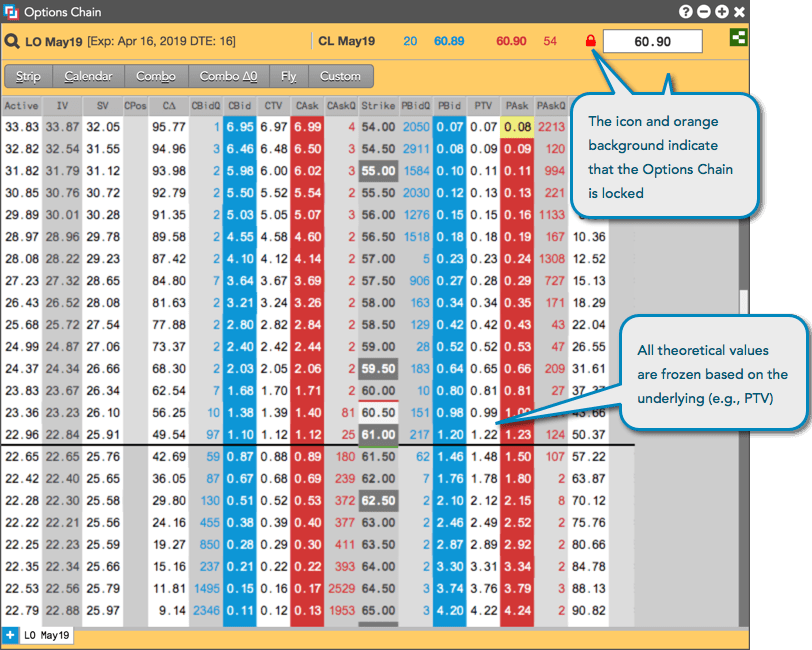Image resolution: width=812 pixels, height=650 pixels.
Task: Click put ask 4.24 at strike 65.00
Action: coord(517,611)
